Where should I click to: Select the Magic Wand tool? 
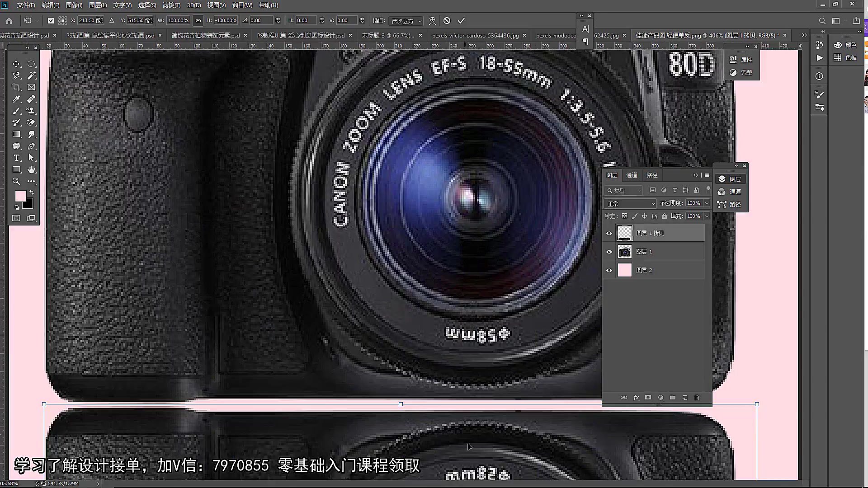(31, 75)
